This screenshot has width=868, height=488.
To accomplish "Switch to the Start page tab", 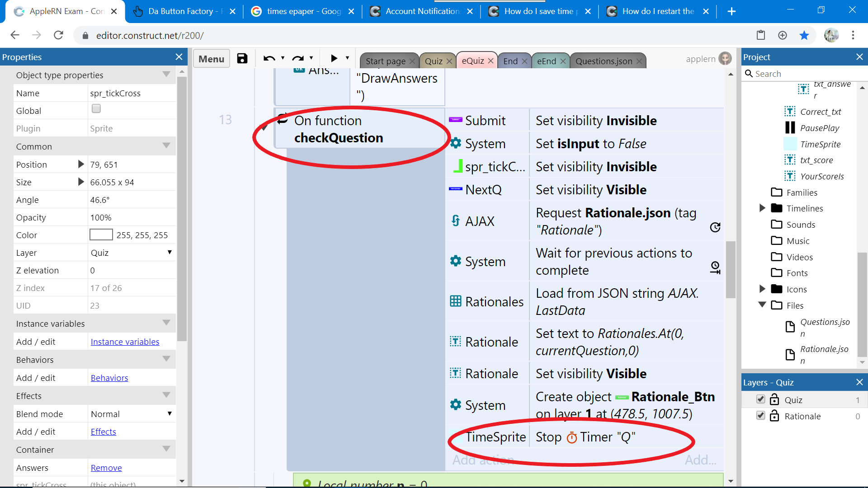I will click(385, 61).
